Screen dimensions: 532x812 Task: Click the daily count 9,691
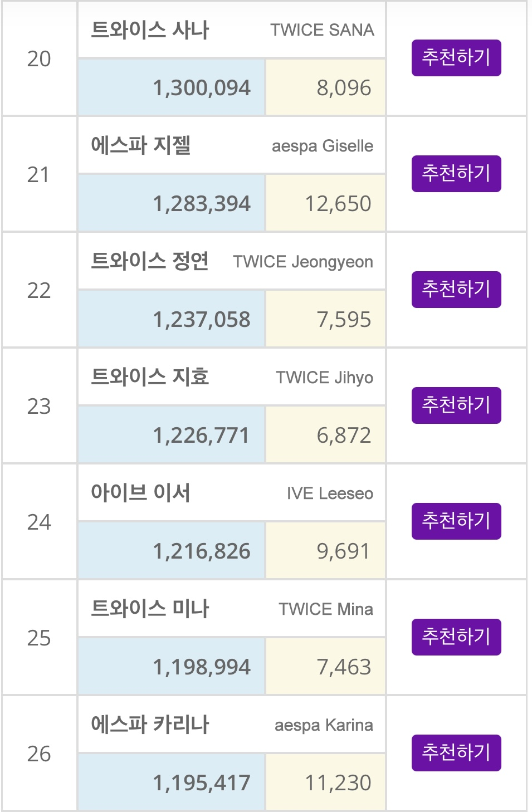[343, 551]
